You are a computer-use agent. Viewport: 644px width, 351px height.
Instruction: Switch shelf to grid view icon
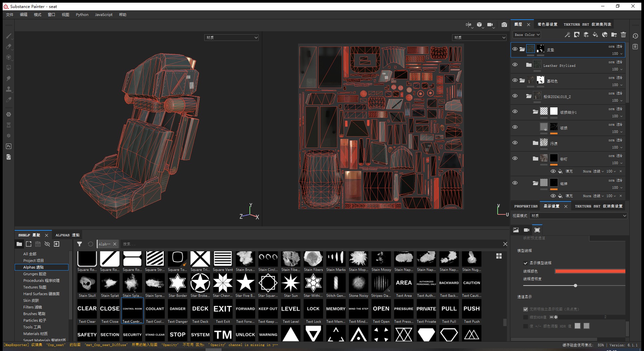499,256
